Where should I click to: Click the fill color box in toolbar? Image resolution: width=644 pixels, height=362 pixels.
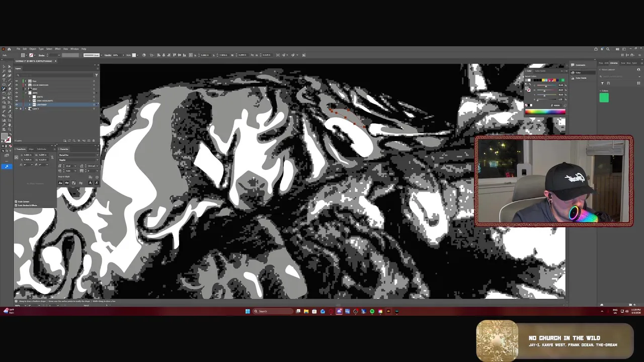[5, 136]
